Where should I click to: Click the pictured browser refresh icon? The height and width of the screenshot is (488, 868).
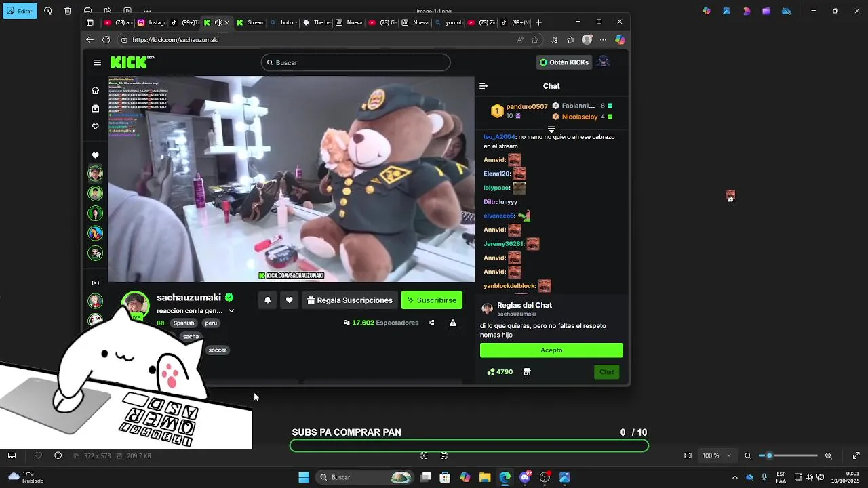(106, 40)
